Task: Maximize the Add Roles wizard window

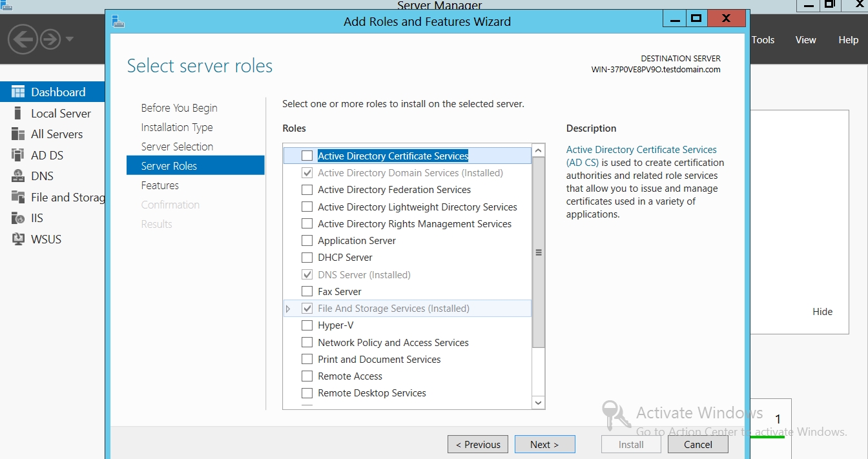Action: [x=696, y=18]
